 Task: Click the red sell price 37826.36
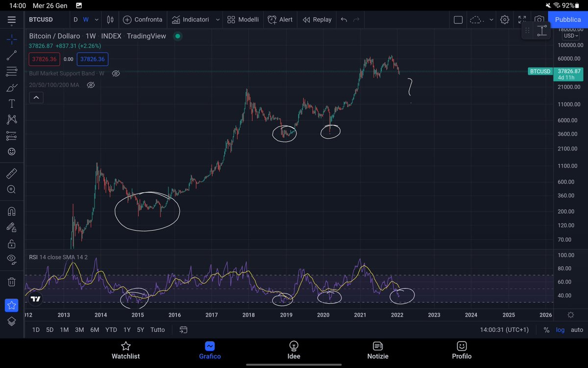(x=44, y=59)
